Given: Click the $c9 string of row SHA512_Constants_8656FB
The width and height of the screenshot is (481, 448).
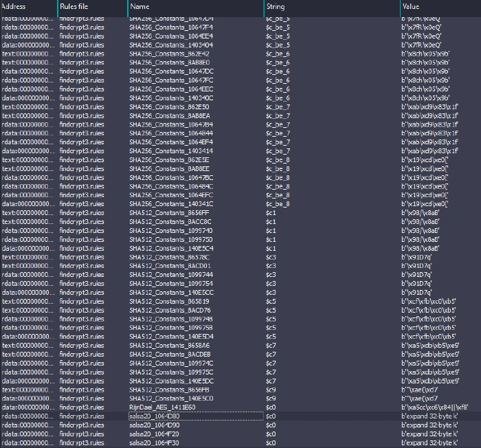Looking at the screenshot, I should click(x=271, y=390).
